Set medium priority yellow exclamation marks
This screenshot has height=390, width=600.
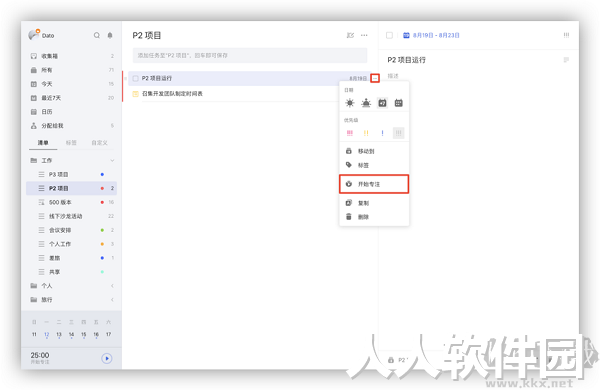(366, 133)
